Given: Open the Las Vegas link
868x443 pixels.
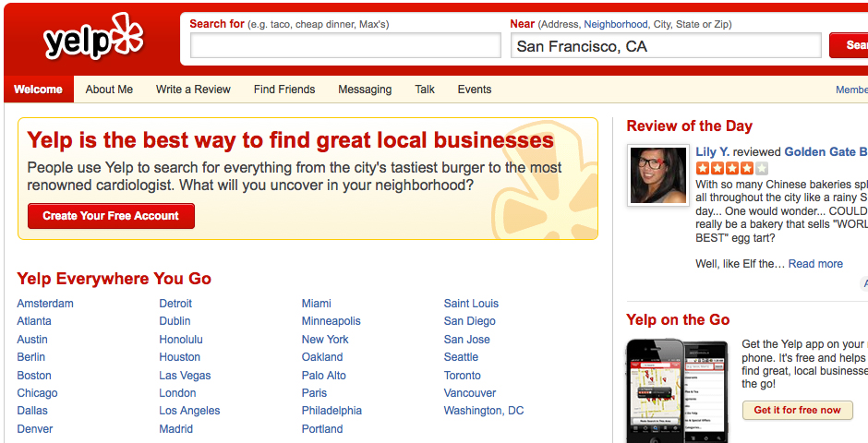Looking at the screenshot, I should pos(185,375).
